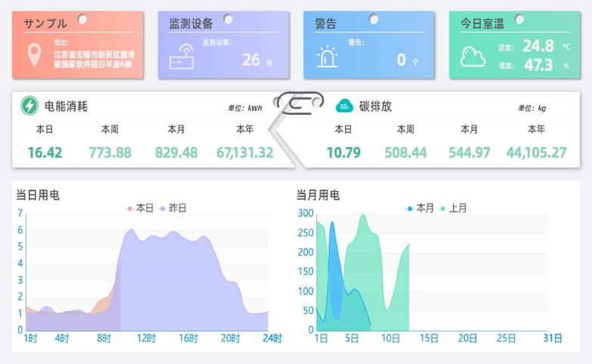Click the alarm siren icon

pyautogui.click(x=328, y=56)
